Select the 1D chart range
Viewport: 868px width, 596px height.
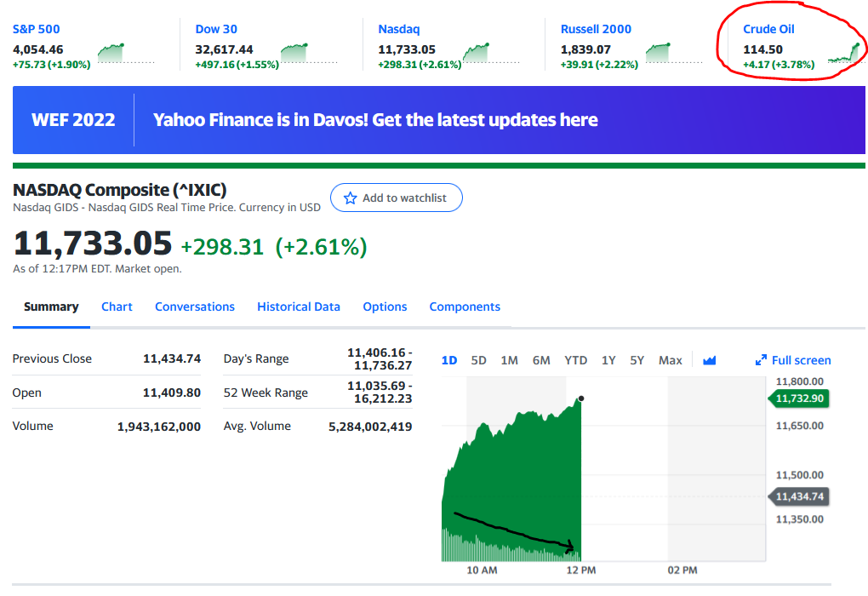coord(449,361)
